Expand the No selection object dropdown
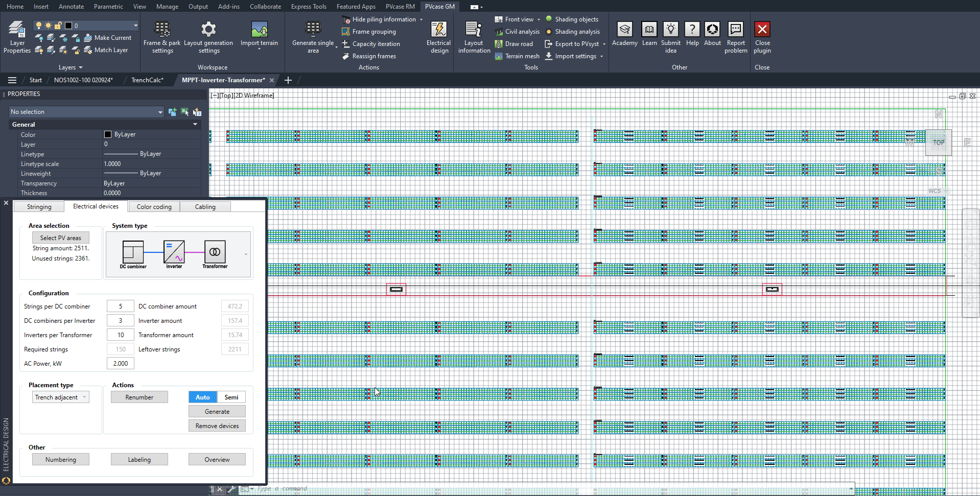980x496 pixels. (160, 112)
